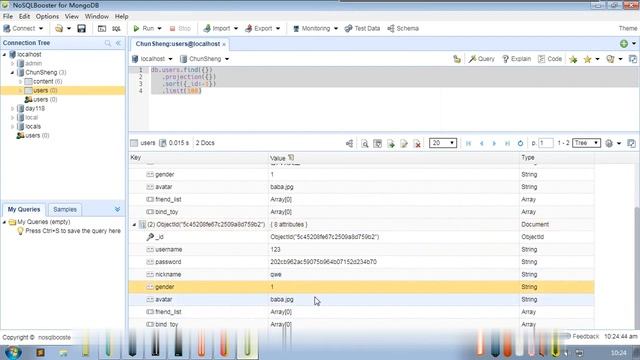Go to first page of results
Screen dimensions: 640x360
468,143
